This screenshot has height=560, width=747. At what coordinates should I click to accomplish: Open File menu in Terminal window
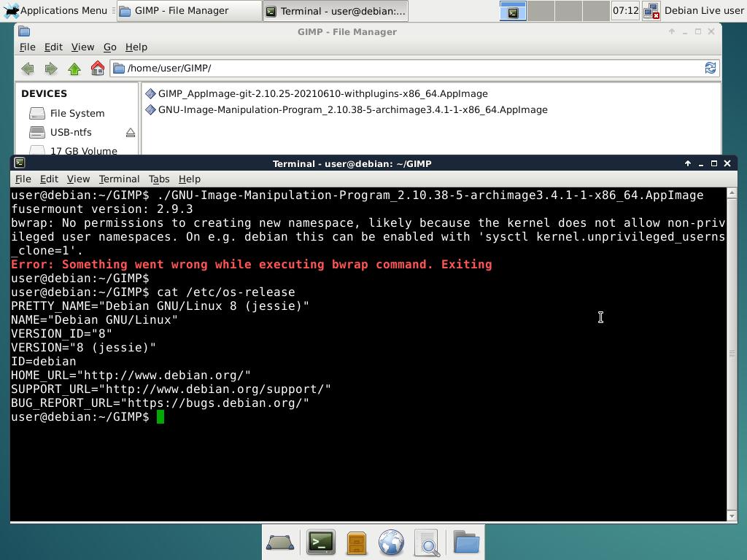pos(23,179)
